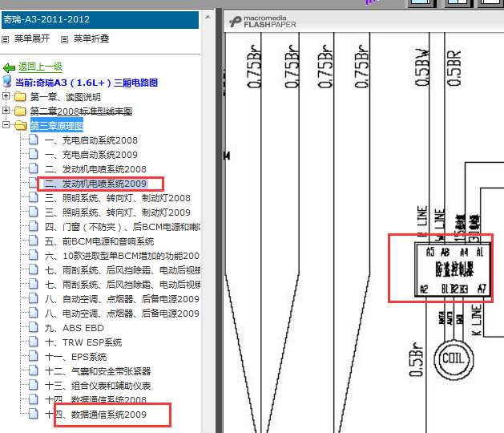This screenshot has width=504, height=433.
Task: Click the 奇瑞-A3-2011-2012 header bar
Action: pyautogui.click(x=100, y=19)
